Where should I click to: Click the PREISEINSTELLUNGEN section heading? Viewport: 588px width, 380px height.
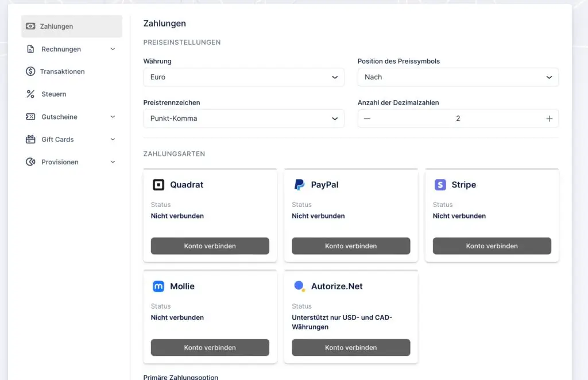182,43
